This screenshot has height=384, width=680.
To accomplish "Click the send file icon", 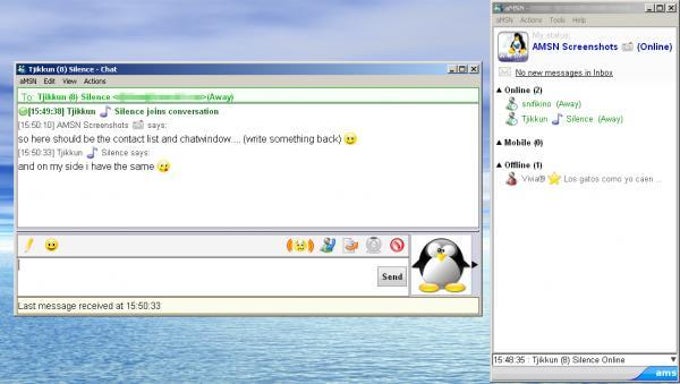I will 350,245.
